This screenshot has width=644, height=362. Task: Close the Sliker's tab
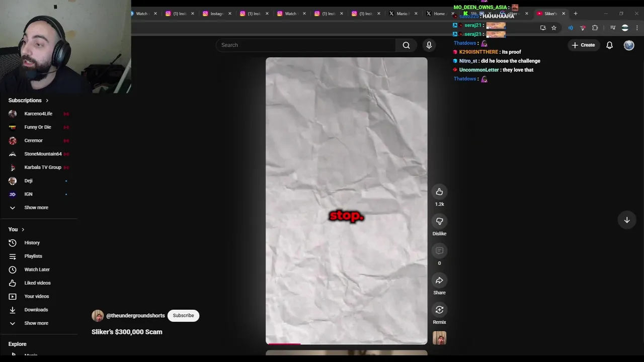coord(563,14)
